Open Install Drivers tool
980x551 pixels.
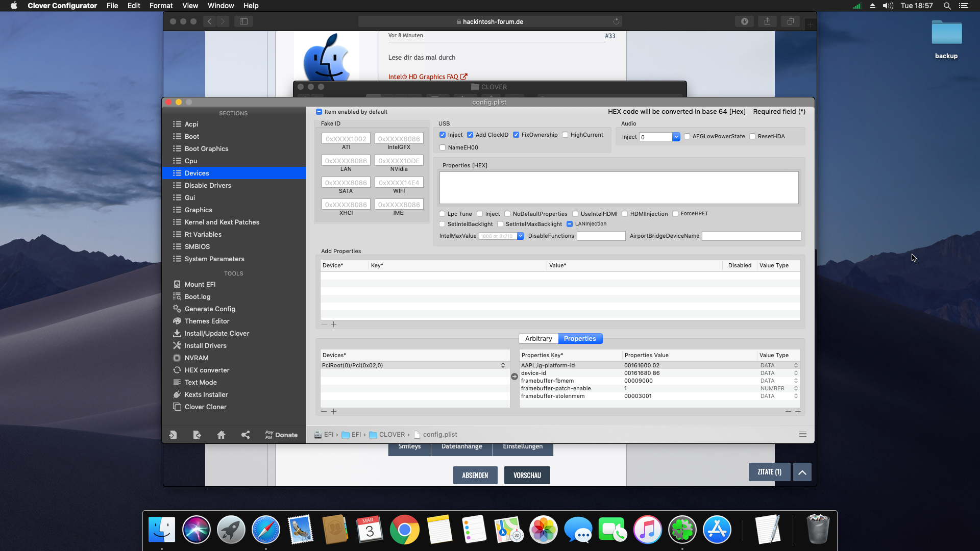click(x=205, y=345)
